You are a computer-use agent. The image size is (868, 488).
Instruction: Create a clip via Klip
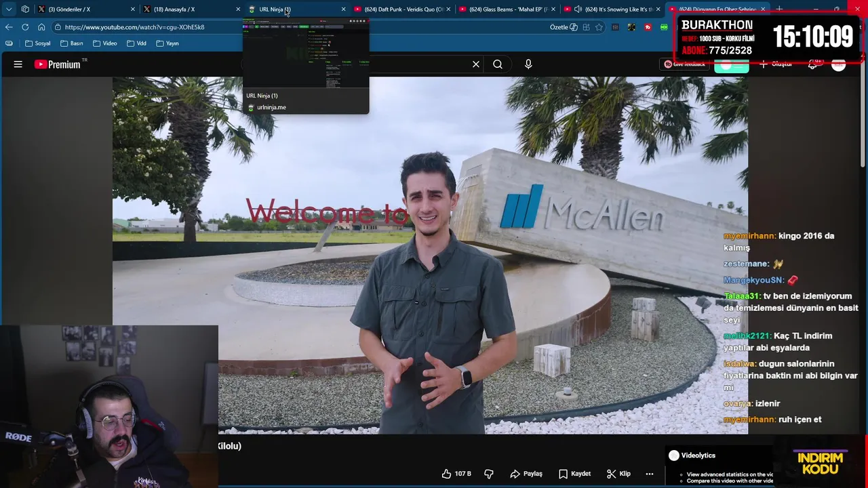(618, 474)
